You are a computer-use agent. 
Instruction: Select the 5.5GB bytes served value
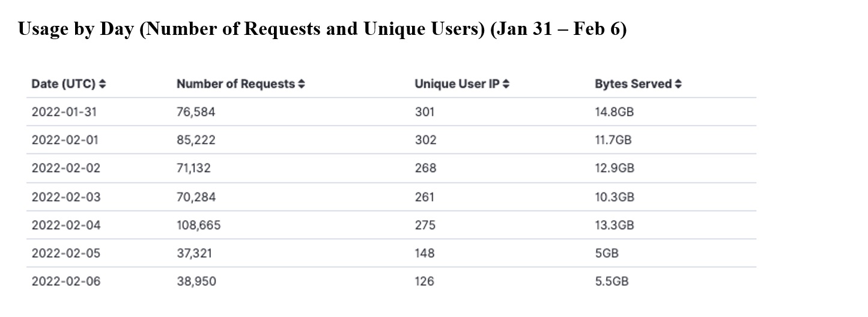tap(612, 282)
